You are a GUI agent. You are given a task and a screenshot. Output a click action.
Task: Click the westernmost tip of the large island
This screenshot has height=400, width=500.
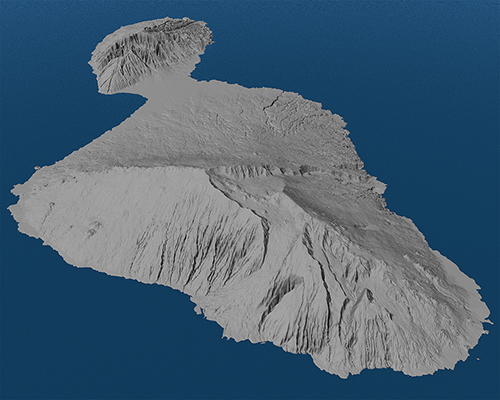click(9, 207)
